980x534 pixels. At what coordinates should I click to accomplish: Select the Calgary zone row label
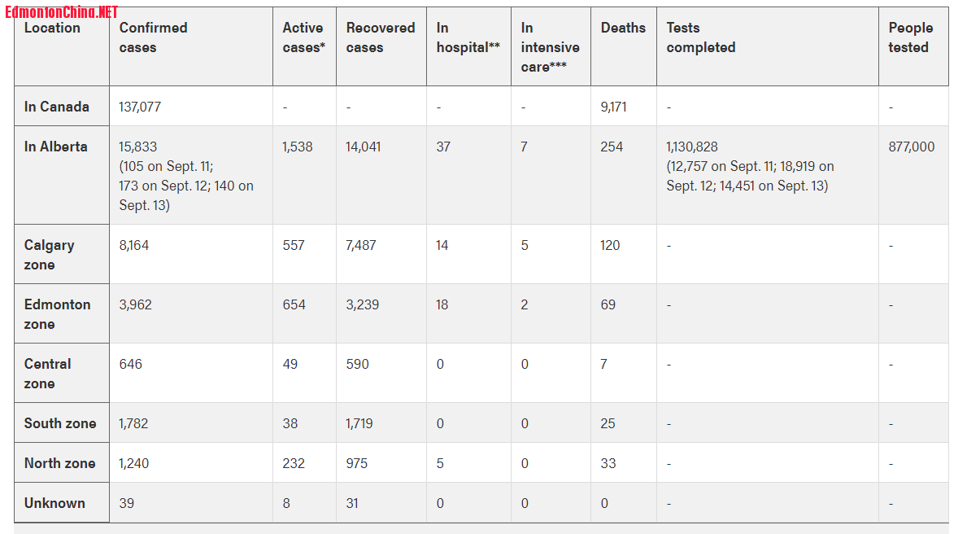tap(49, 255)
